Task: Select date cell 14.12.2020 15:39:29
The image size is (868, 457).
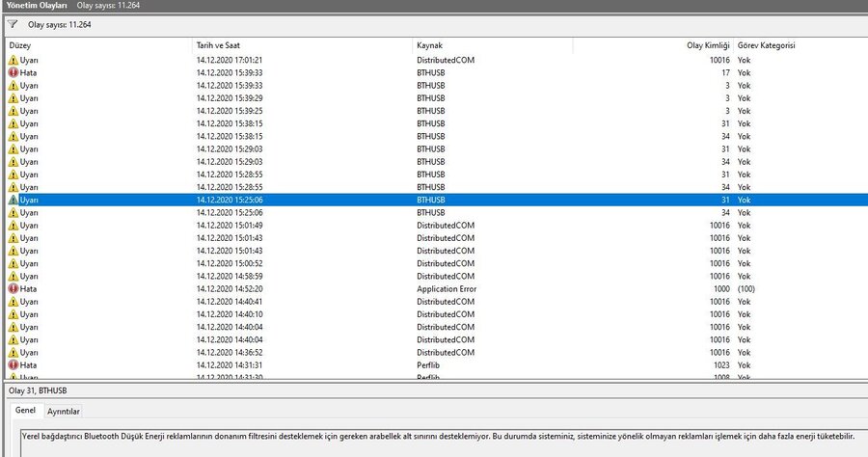Action: tap(230, 98)
